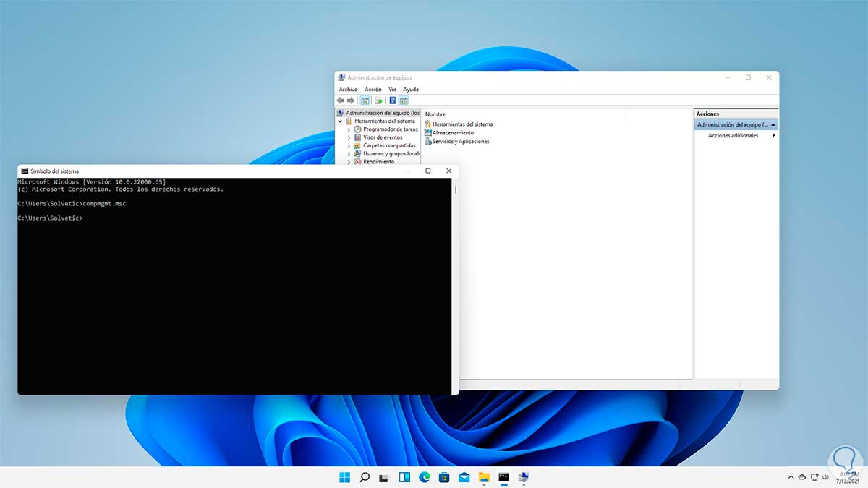868x488 pixels.
Task: Toggle the console tree pane icon
Action: pos(365,100)
